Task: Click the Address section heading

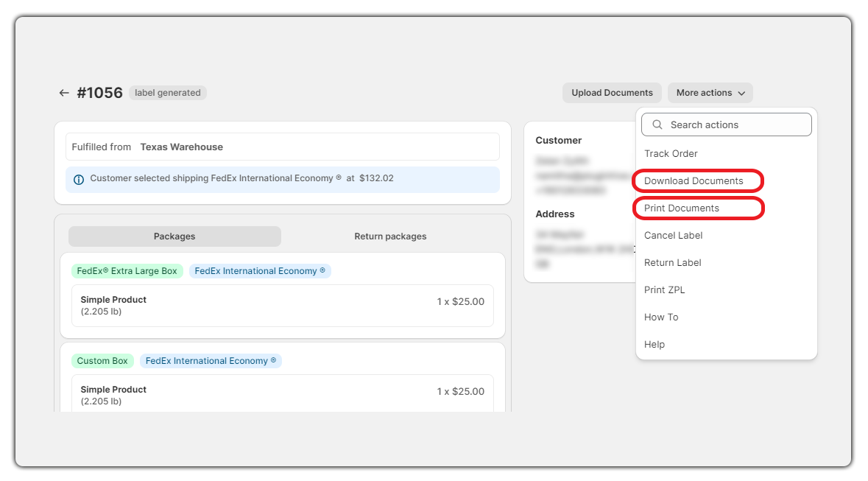Action: click(554, 214)
